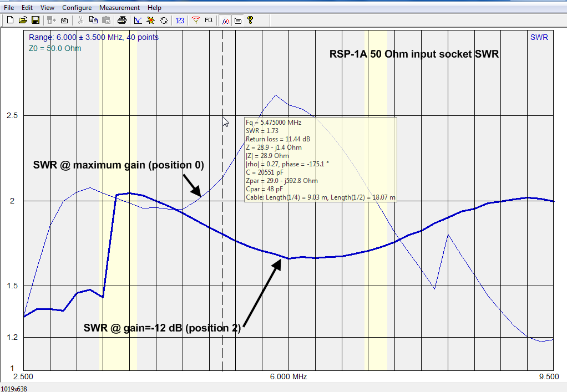567x392 pixels.
Task: Click the continuous sweep circular arrows icon
Action: [164, 20]
